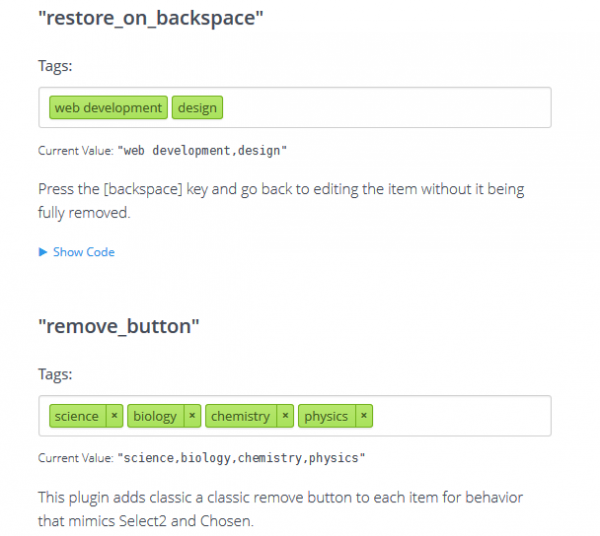Delete the physics tag using its x
This screenshot has height=536, width=600.
(364, 416)
